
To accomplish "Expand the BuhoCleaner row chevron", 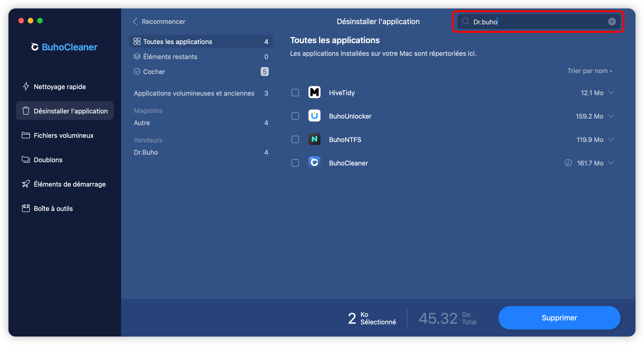I will point(611,163).
